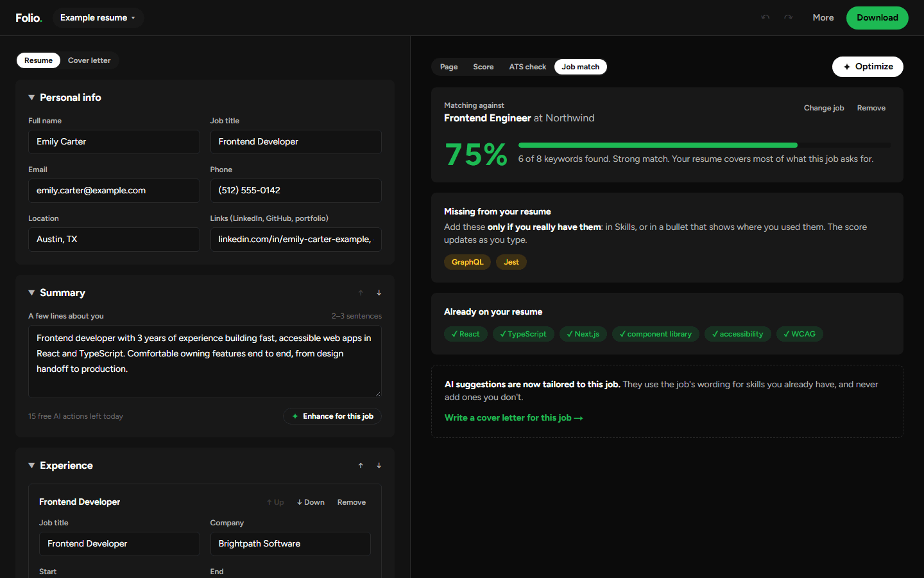Remove the matched job
The height and width of the screenshot is (578, 924).
point(871,108)
